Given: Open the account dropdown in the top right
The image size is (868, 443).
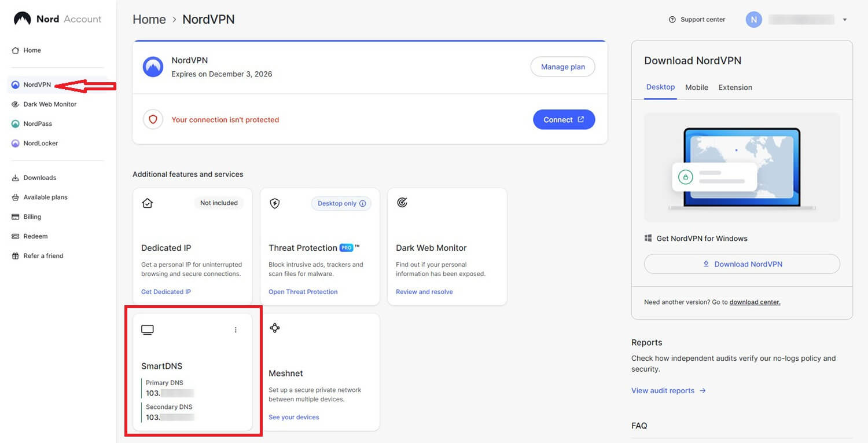Looking at the screenshot, I should click(845, 19).
